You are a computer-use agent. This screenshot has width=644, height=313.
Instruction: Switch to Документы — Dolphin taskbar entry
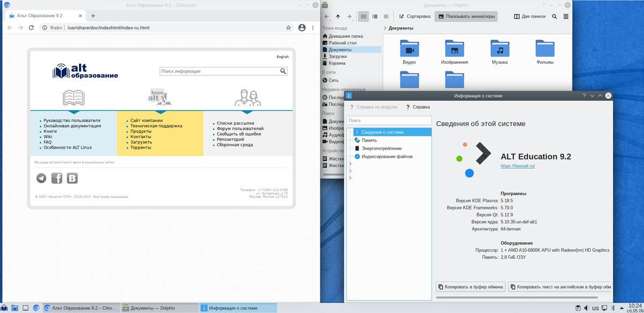pos(159,308)
